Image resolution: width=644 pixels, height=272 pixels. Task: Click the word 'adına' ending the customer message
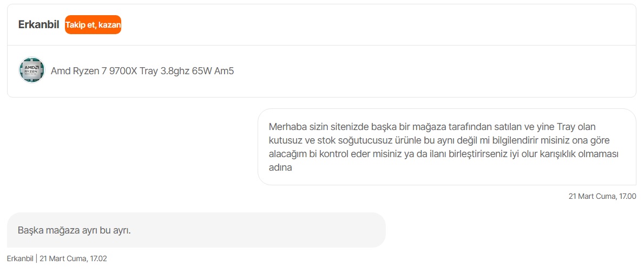(280, 168)
